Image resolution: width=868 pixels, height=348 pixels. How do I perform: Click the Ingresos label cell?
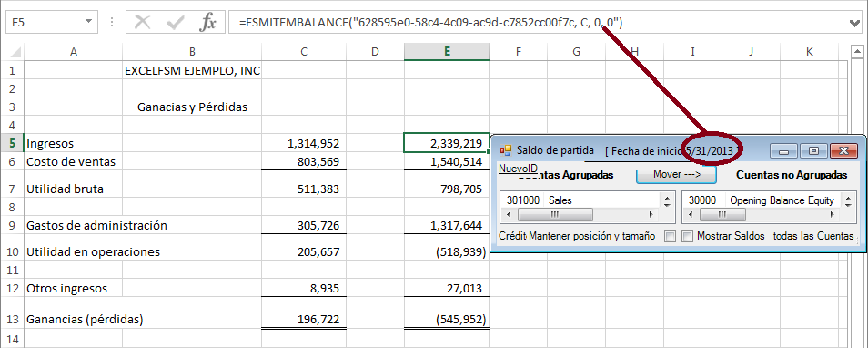73,143
